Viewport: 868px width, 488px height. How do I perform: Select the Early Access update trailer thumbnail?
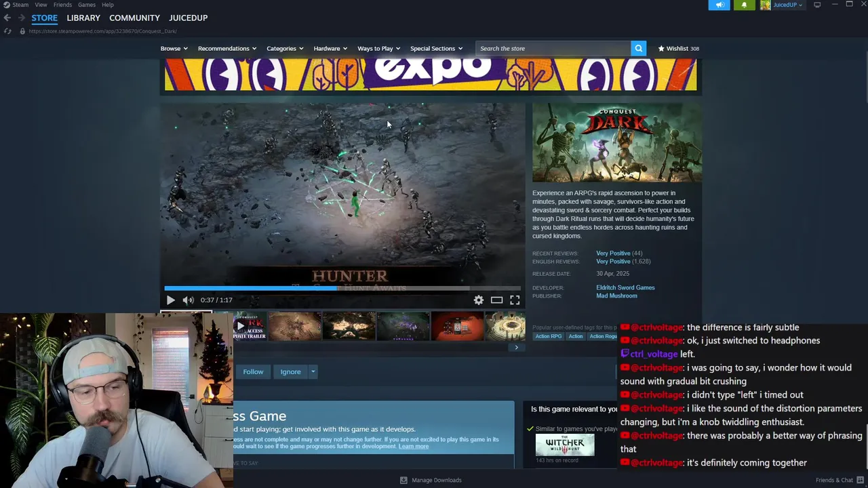pyautogui.click(x=249, y=326)
